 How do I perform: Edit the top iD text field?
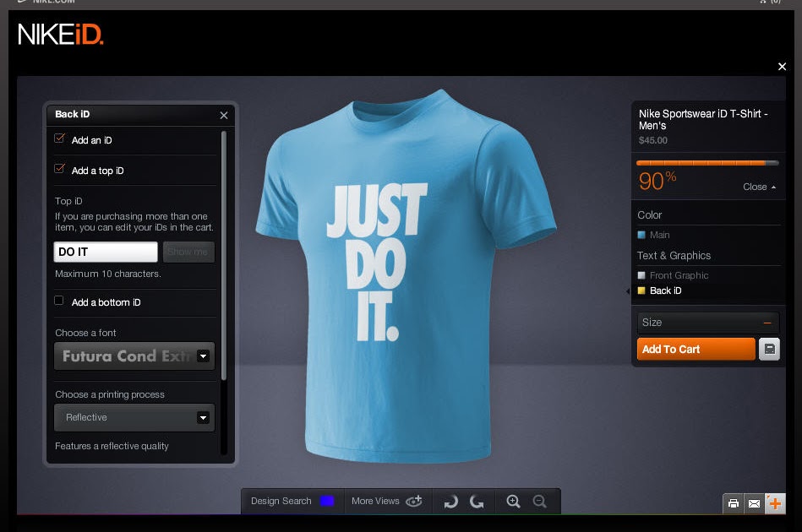click(x=106, y=252)
